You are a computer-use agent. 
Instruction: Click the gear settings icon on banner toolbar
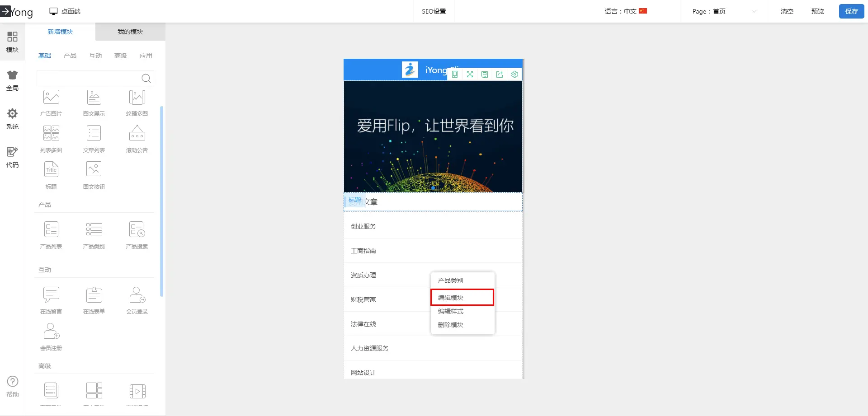click(x=514, y=75)
